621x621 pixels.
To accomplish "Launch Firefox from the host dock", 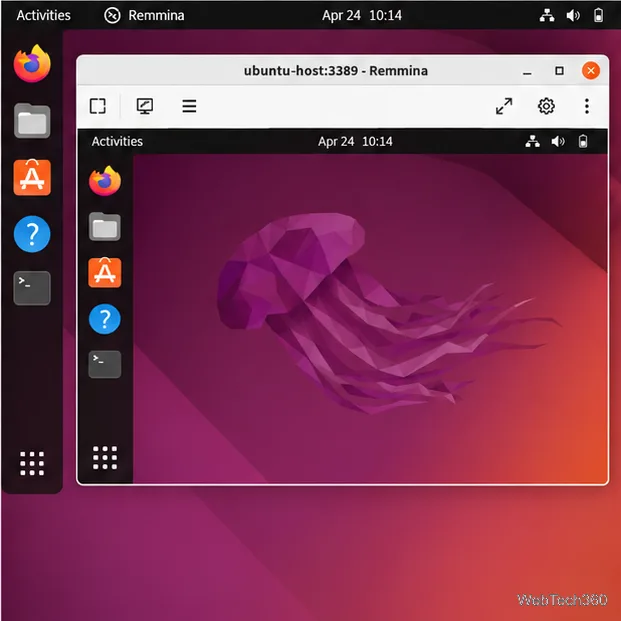I will click(x=32, y=64).
